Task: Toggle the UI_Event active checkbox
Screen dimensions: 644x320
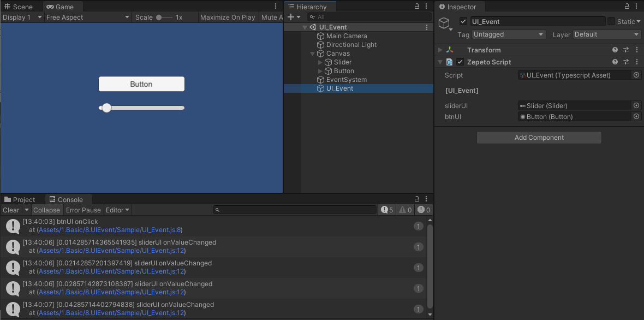Action: coord(463,22)
